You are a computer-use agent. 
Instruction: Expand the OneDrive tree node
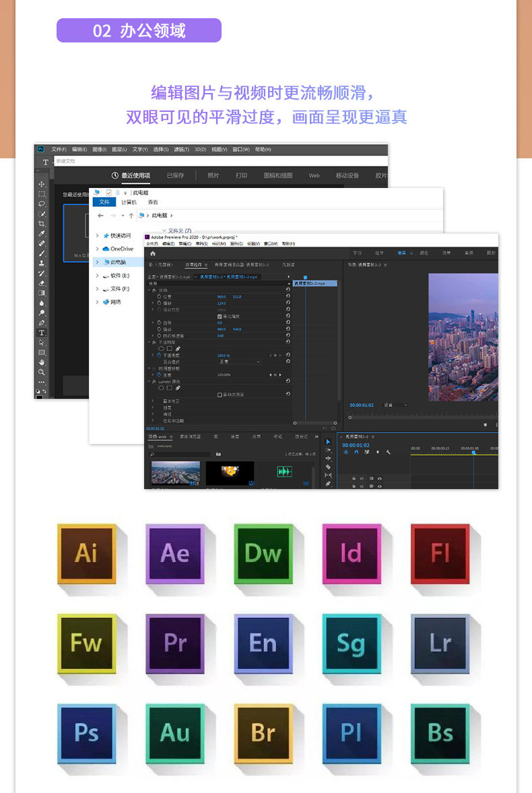97,249
